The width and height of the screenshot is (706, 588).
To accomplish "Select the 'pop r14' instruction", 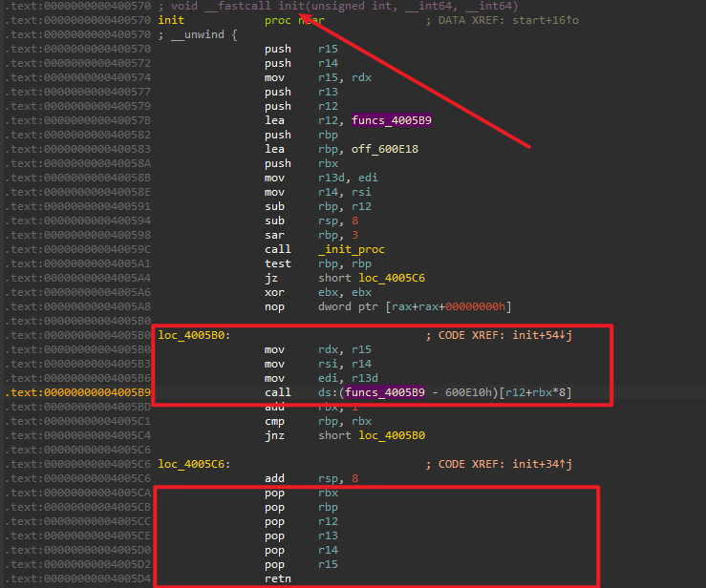I will (x=301, y=550).
